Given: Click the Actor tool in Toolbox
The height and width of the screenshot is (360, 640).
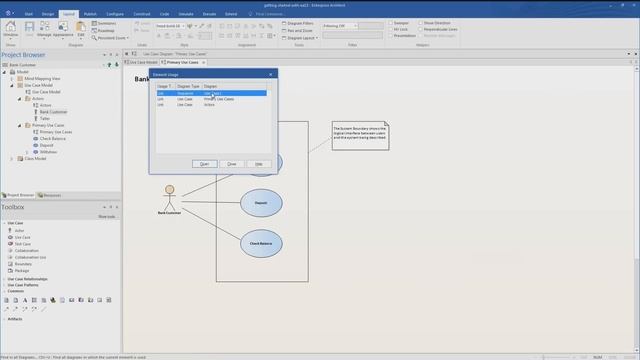Looking at the screenshot, I should pyautogui.click(x=16, y=231).
